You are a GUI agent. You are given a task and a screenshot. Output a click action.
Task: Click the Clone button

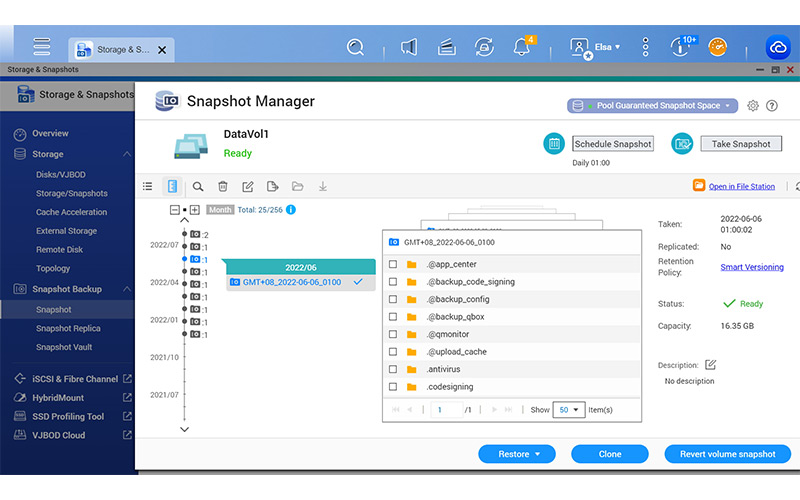[x=610, y=454]
